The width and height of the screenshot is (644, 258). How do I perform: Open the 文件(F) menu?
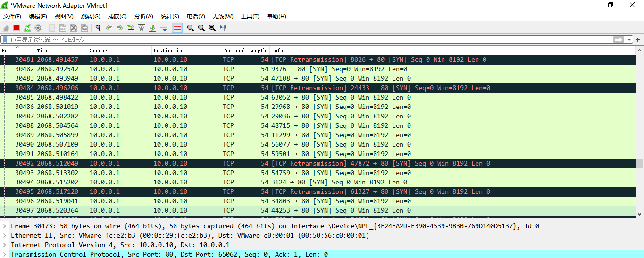12,17
